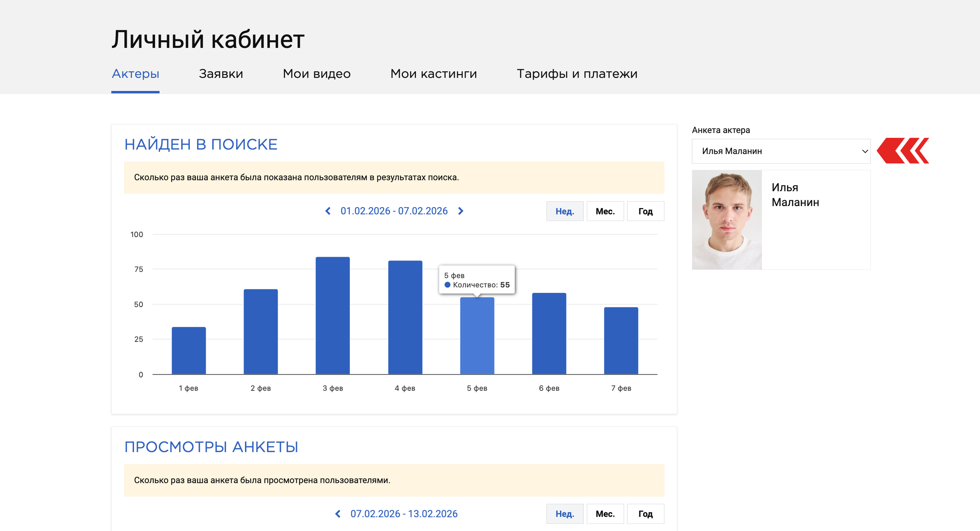Switch search chart to year view
Screen dimensions: 980x531
[645, 212]
